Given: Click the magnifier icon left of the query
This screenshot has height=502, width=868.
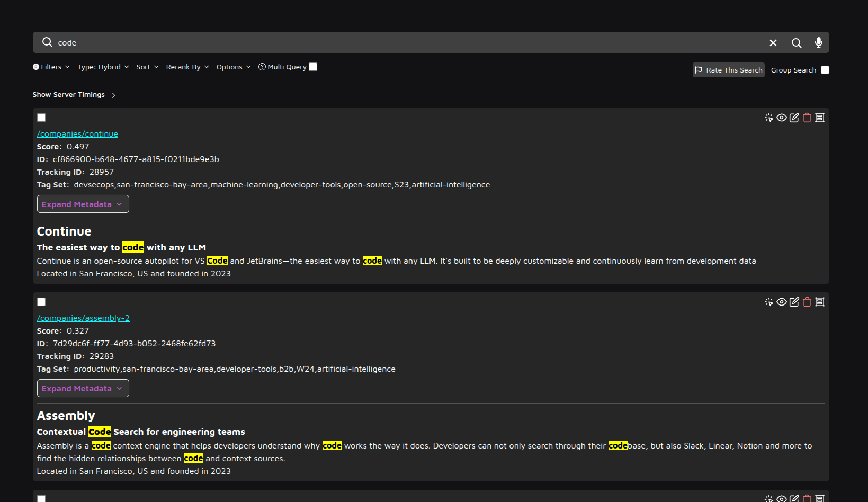Looking at the screenshot, I should (47, 42).
